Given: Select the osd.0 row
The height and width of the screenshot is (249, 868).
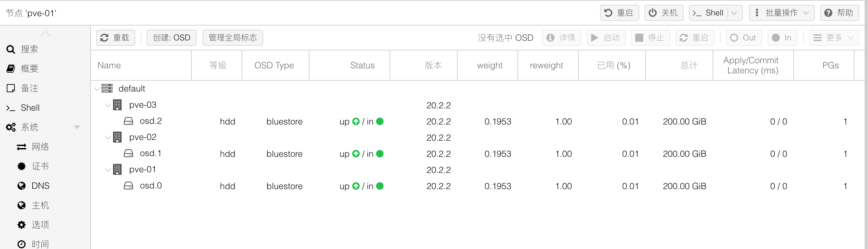Looking at the screenshot, I should click(477, 186).
